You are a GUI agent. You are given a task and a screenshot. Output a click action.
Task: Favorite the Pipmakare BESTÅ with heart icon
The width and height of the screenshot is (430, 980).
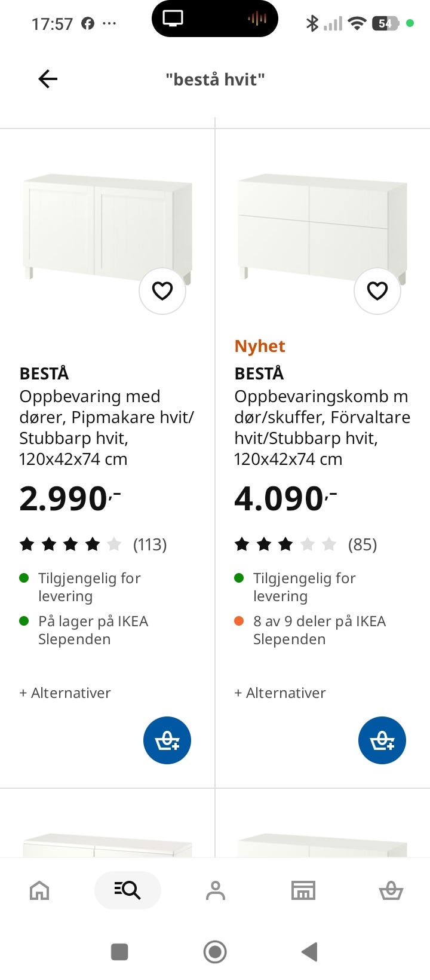click(x=162, y=291)
